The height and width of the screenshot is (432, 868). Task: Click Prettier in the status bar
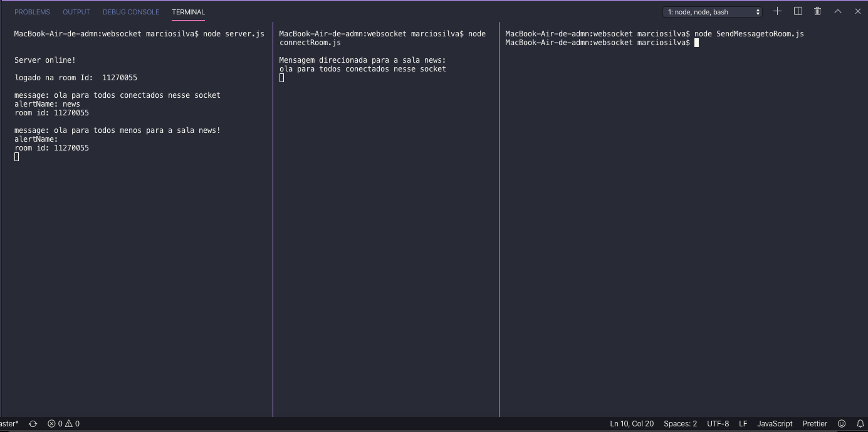tap(815, 424)
